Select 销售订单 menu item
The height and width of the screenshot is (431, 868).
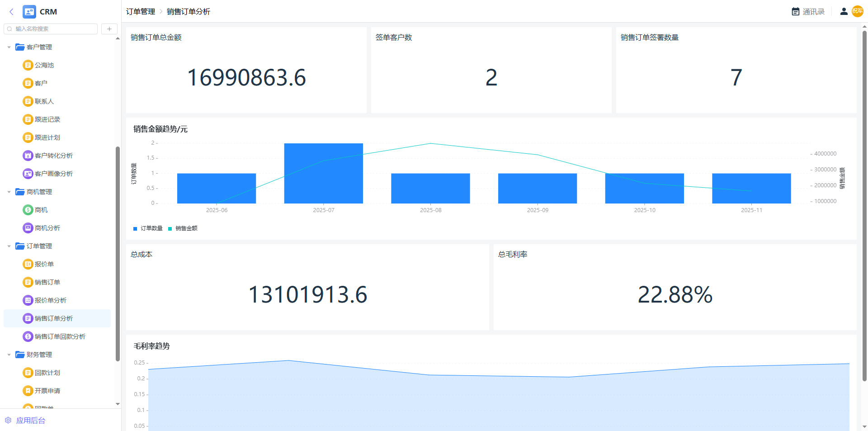(47, 282)
